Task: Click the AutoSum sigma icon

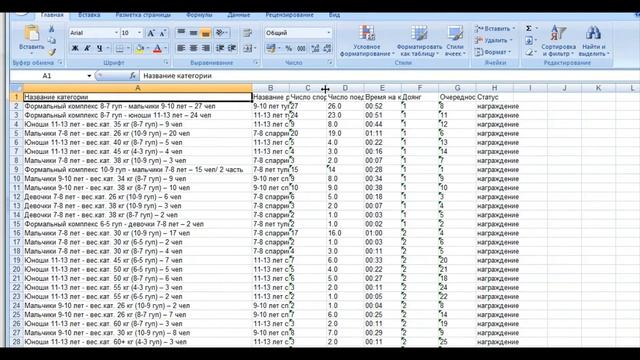Action: pos(529,29)
